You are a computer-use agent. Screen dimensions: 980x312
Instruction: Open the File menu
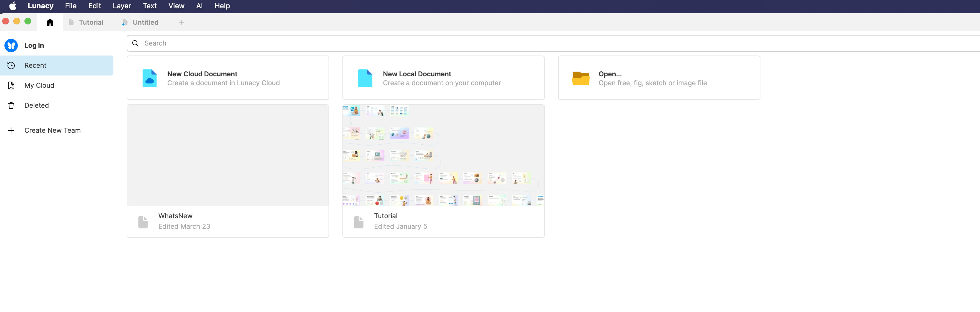coord(71,6)
